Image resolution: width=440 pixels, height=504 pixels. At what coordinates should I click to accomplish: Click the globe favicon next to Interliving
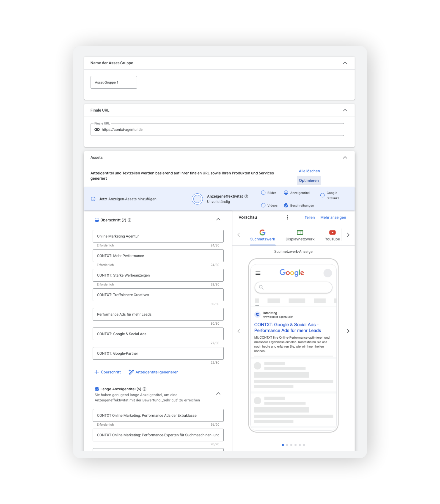pyautogui.click(x=257, y=315)
